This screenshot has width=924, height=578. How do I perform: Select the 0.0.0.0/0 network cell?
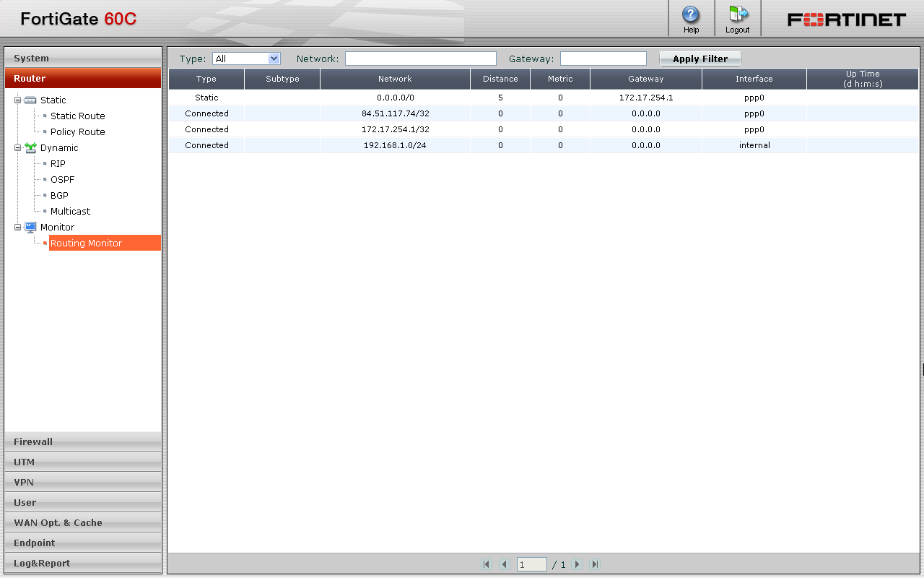pyautogui.click(x=395, y=98)
